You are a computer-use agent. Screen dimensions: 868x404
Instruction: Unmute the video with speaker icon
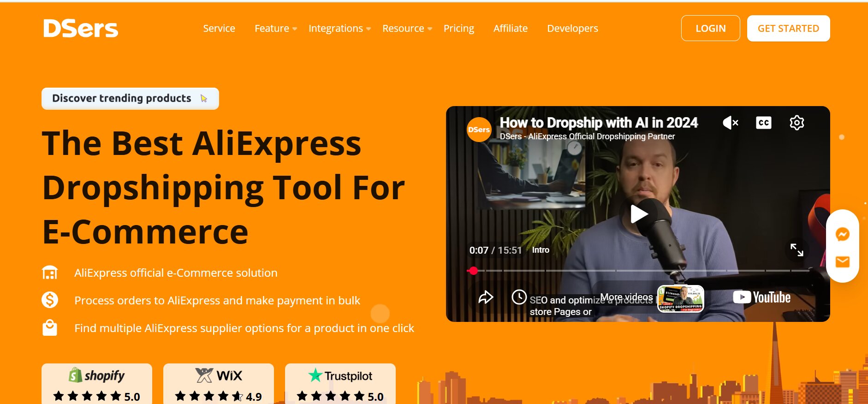pos(731,123)
